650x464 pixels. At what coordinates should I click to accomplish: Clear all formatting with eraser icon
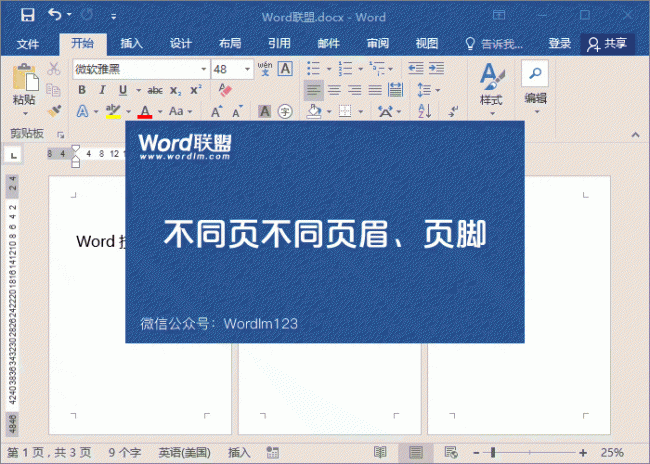(x=225, y=90)
